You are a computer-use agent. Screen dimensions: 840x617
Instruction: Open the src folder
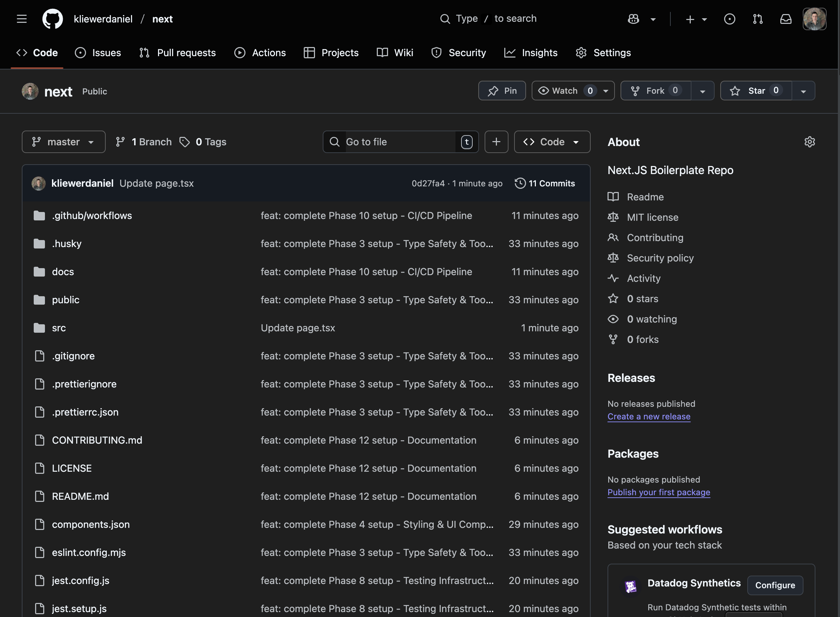pos(59,328)
